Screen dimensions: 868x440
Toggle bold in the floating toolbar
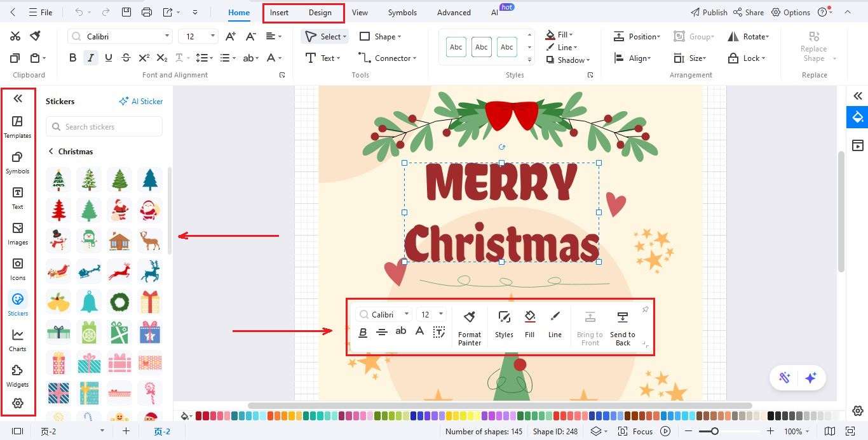(x=363, y=331)
